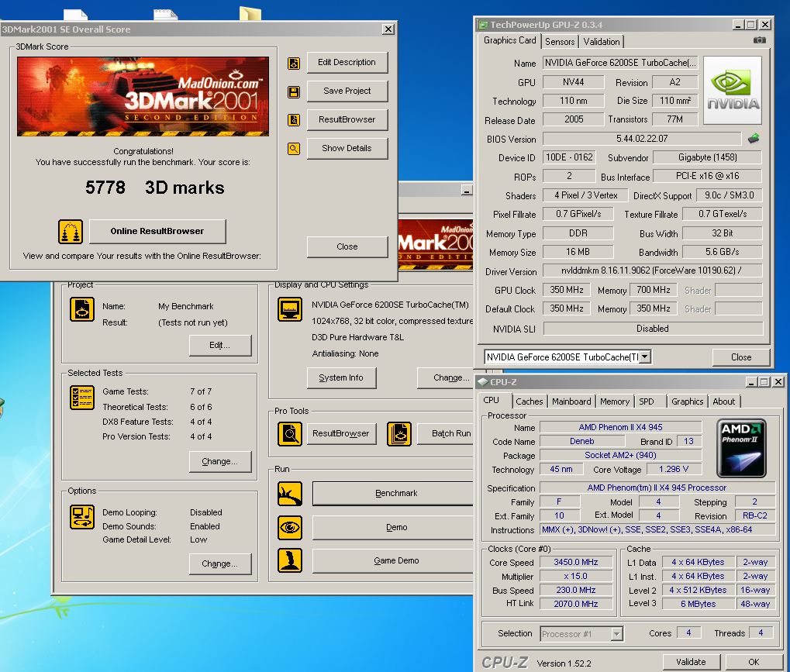The image size is (790, 672).
Task: Click the Game Demo joystick icon
Action: point(290,560)
